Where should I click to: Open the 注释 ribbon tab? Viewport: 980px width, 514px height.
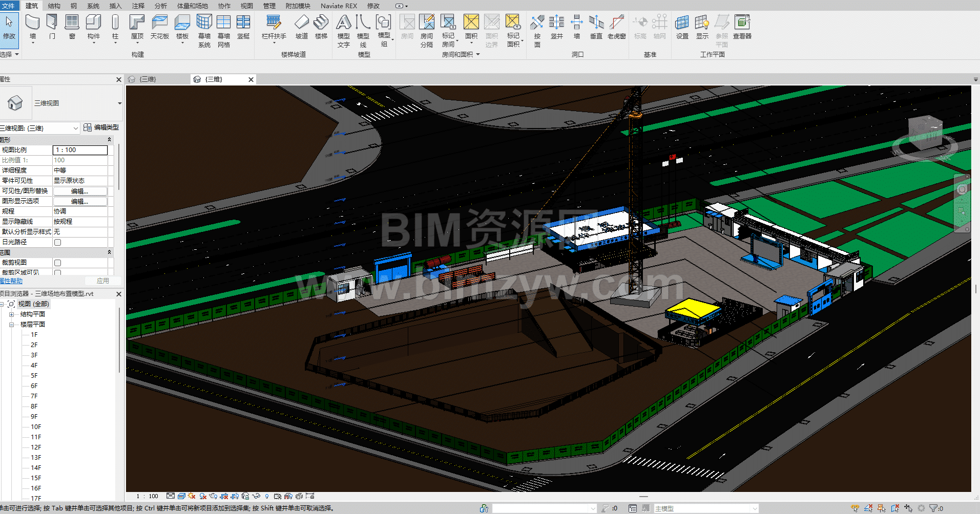pyautogui.click(x=138, y=6)
